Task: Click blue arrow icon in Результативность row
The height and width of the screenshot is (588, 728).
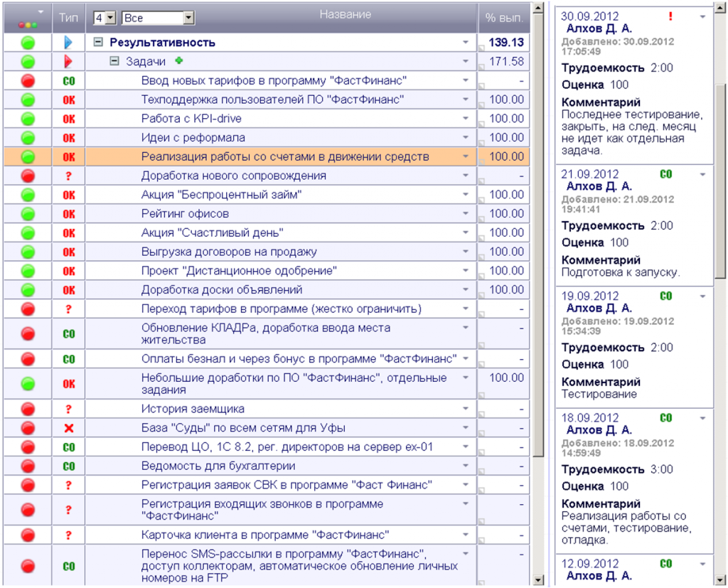Action: [x=68, y=43]
